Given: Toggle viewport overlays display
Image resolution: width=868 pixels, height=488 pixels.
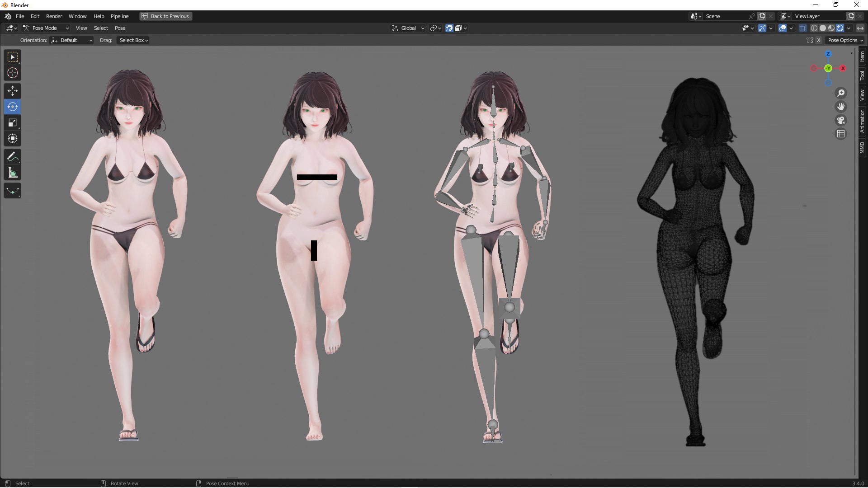Looking at the screenshot, I should (x=783, y=28).
